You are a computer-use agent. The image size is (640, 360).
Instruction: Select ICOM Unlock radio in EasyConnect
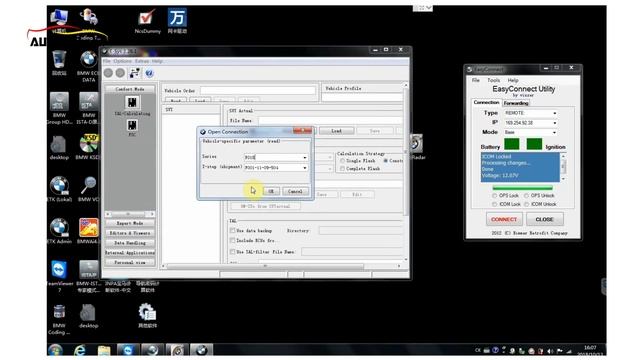click(x=526, y=204)
